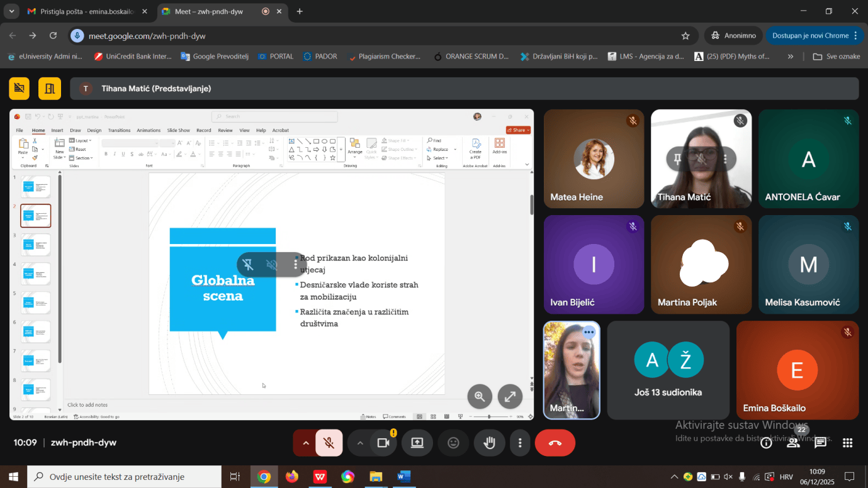
Task: Click the Još 13 sudionika tile
Action: [x=668, y=370]
